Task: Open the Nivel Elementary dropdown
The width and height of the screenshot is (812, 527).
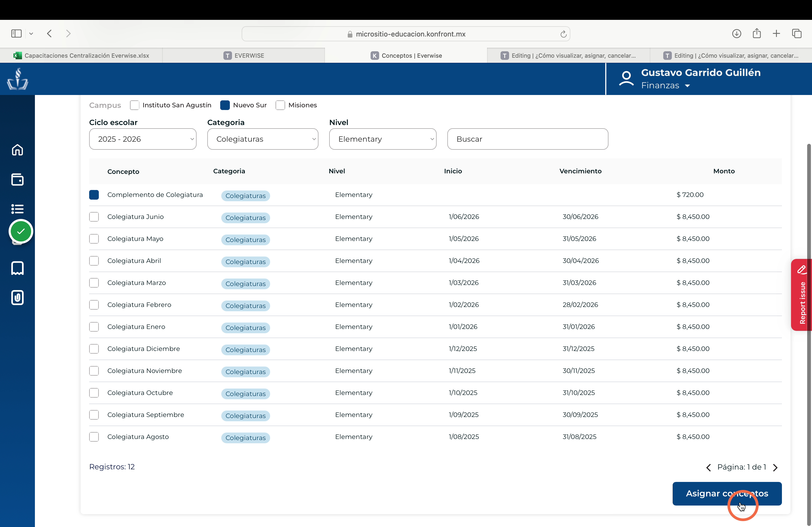Action: click(383, 139)
